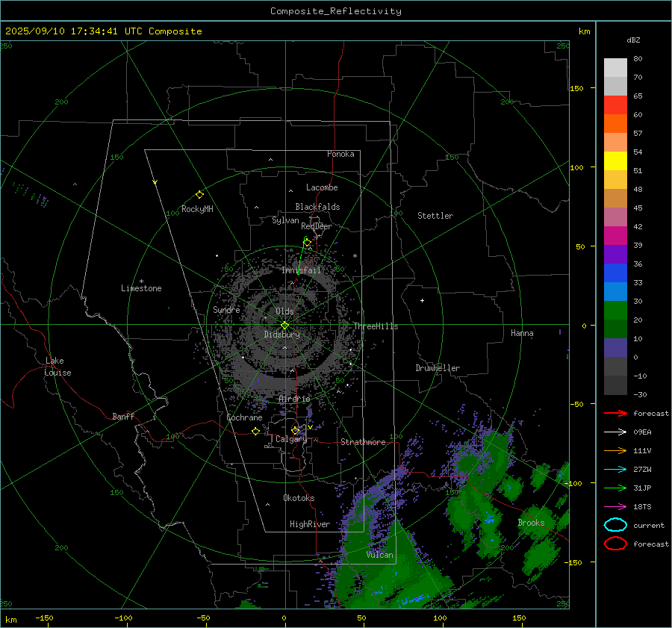Screen dimensions: 672x628
Task: Click the cyan 'current' ellipse icon
Action: click(615, 525)
